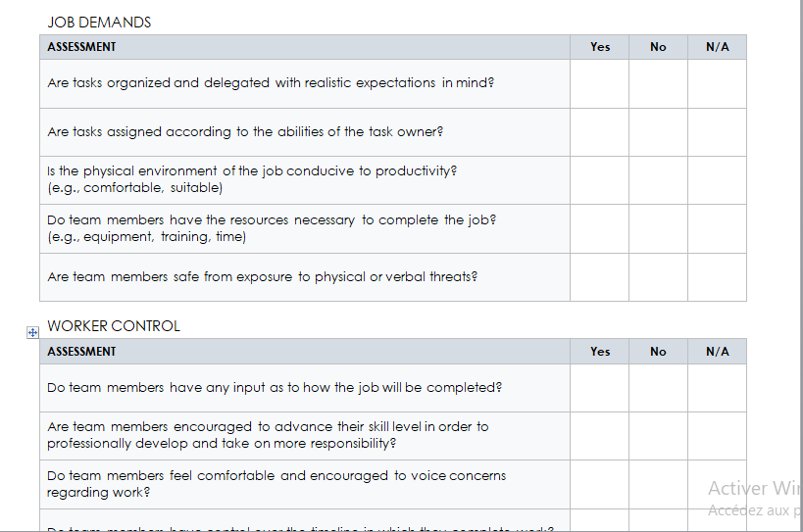Click Yes cell for realistic expectations question
The height and width of the screenshot is (532, 803).
[x=599, y=84]
